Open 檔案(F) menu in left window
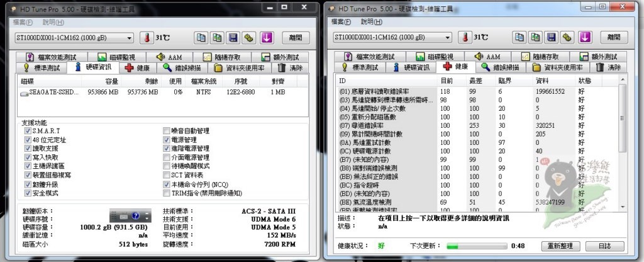The image size is (644, 262). 23,22
